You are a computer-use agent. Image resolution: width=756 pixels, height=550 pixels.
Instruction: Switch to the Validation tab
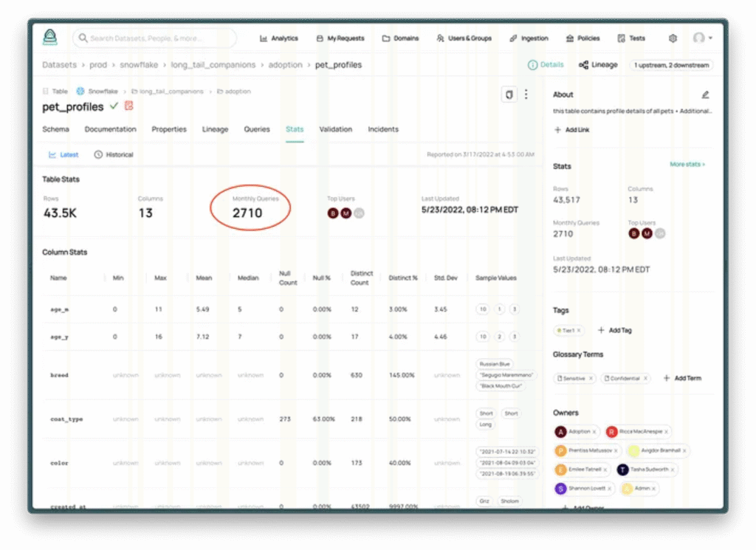pos(336,128)
